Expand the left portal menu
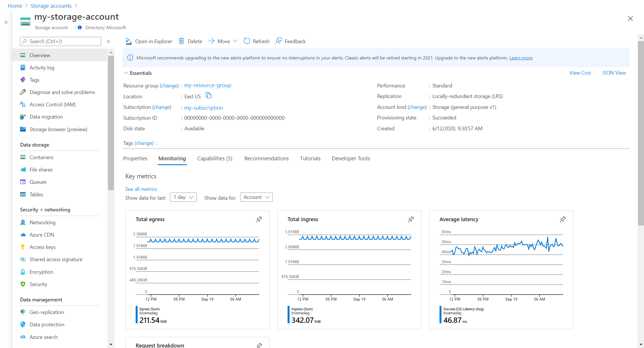The image size is (644, 348). [x=6, y=22]
